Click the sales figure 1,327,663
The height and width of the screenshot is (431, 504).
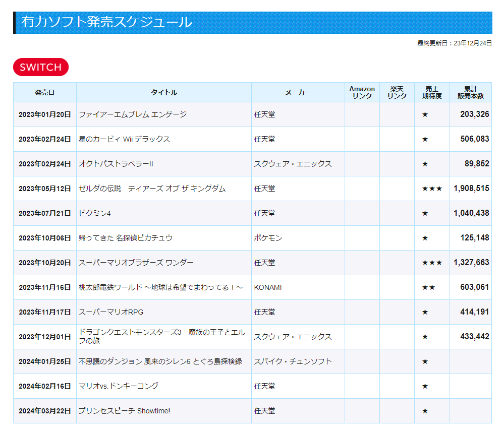(471, 263)
